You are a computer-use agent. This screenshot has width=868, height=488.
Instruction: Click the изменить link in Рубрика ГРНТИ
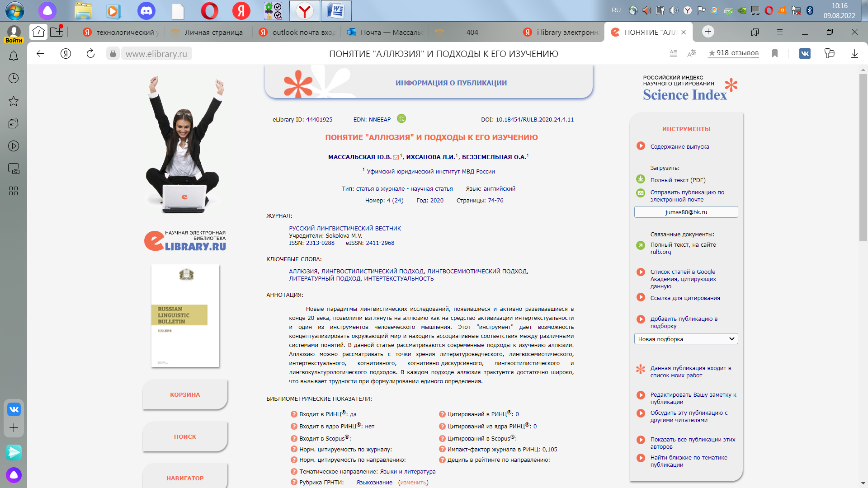413,482
